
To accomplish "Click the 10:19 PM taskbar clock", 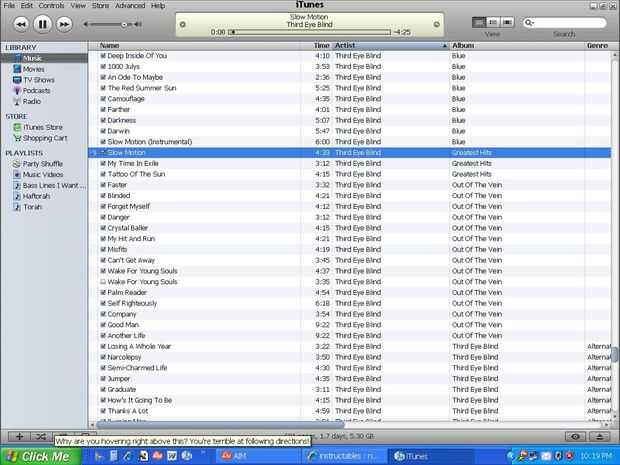I will pyautogui.click(x=596, y=456).
